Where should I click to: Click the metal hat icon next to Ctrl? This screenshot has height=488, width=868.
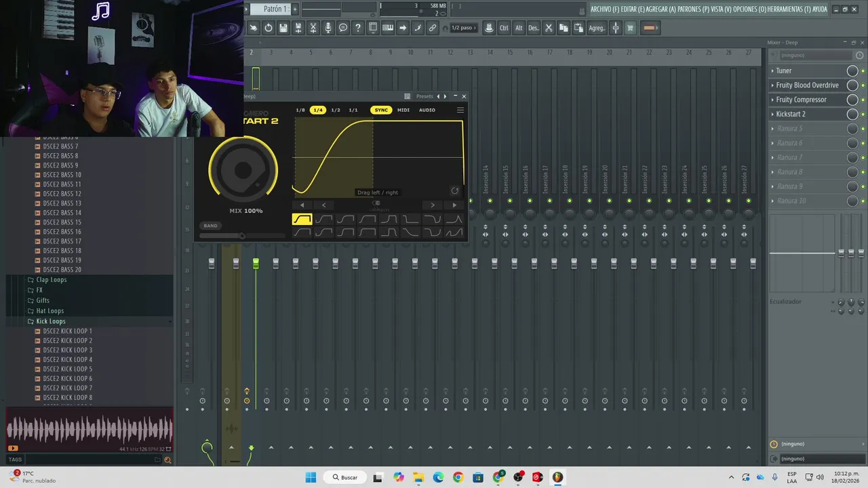pyautogui.click(x=489, y=28)
